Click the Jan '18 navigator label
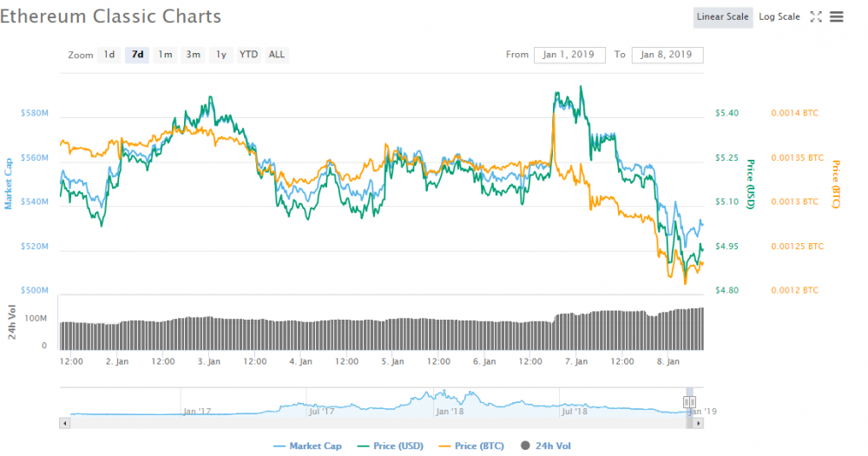Viewport: 868px width, 456px height. tap(450, 412)
